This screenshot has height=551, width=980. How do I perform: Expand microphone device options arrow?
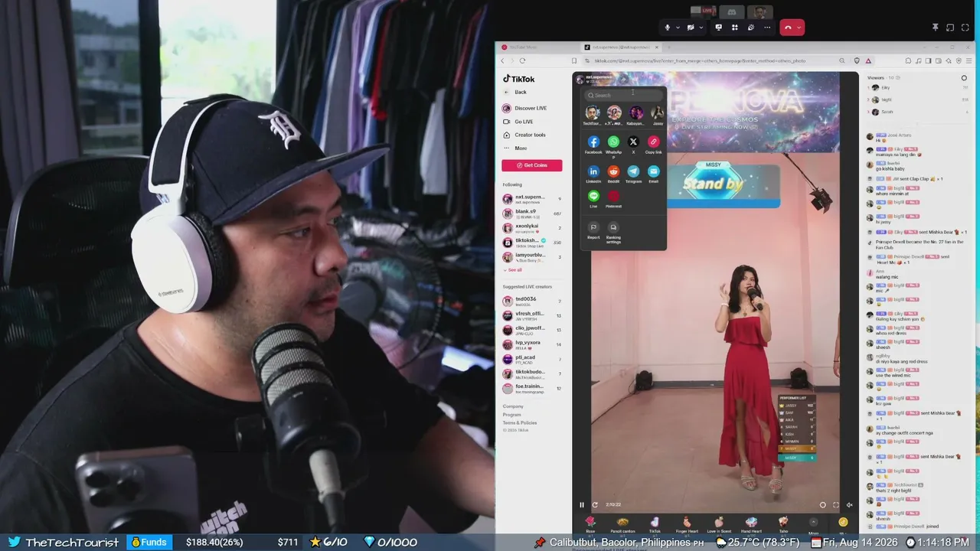click(678, 28)
